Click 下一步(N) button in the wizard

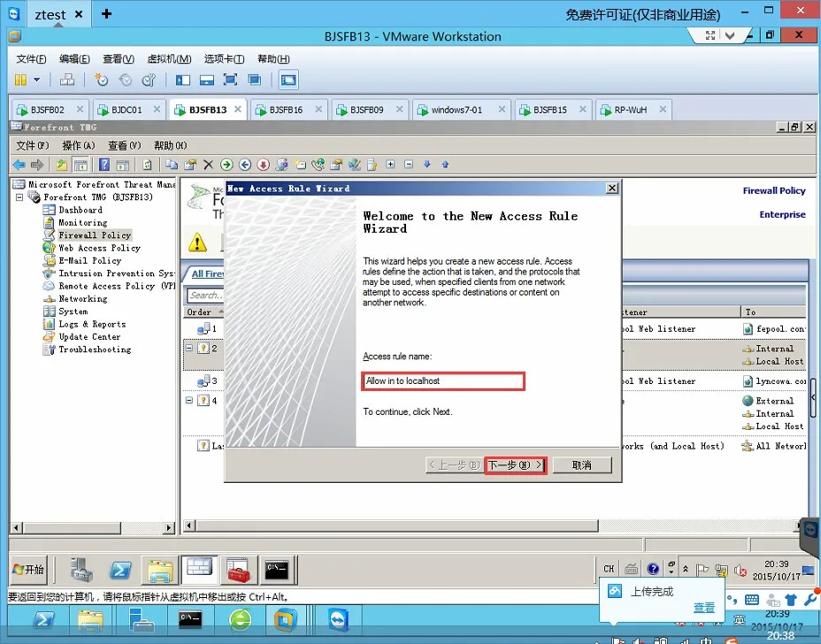pyautogui.click(x=515, y=465)
